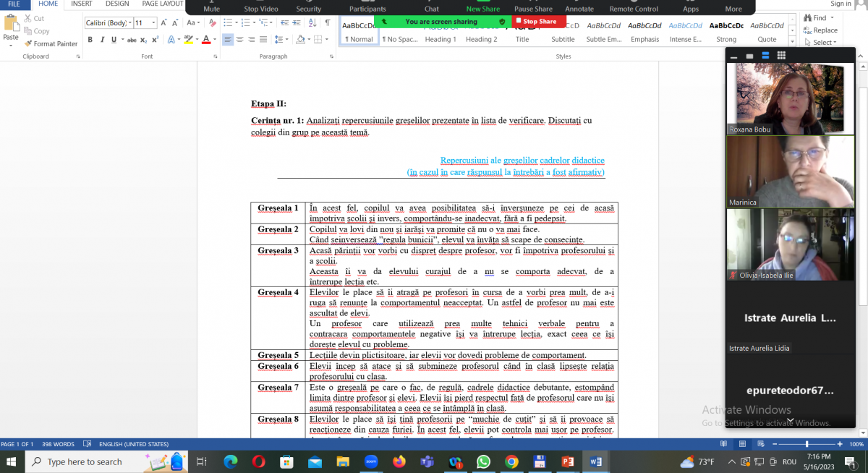
Task: Click the Replace command
Action: (x=820, y=30)
